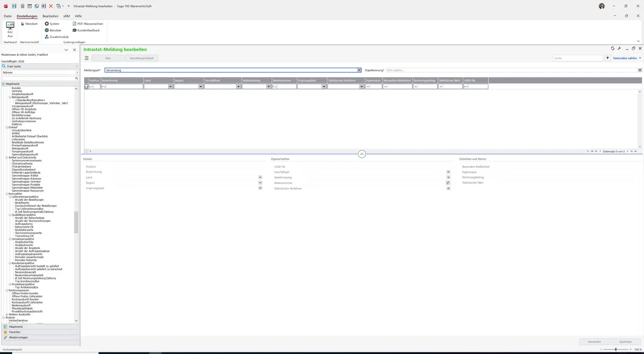The image size is (644, 354).
Task: Click the refresh icon in the Intrastat form header
Action: coord(613,48)
